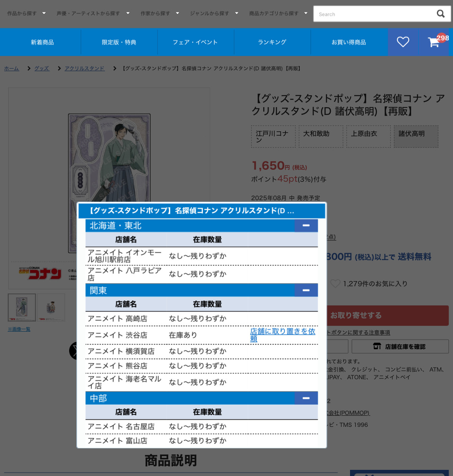Click the アニメイト 海老名マルイ店 row name
The height and width of the screenshot is (476, 453).
[x=124, y=382]
